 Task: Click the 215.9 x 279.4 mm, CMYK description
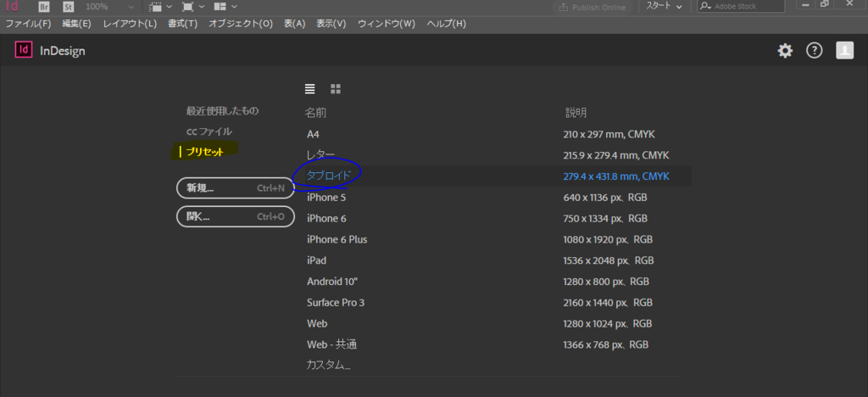pos(616,155)
